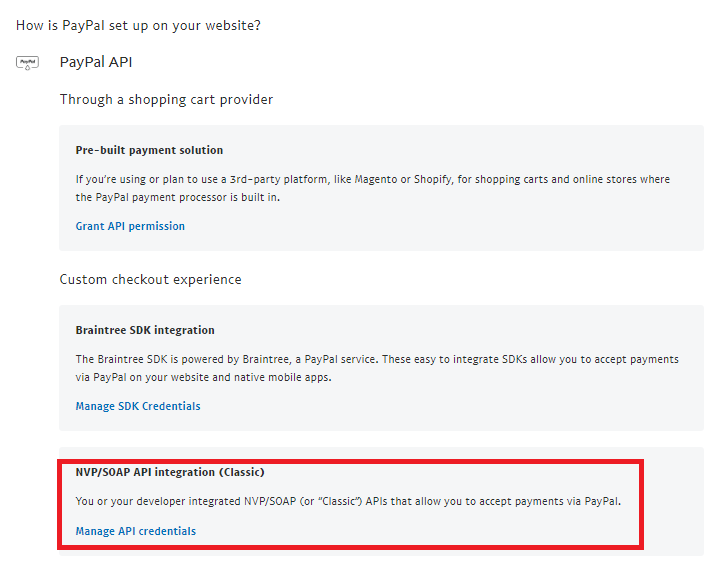The width and height of the screenshot is (709, 562).
Task: Click 'Through a shopping cart provider' subheading
Action: coord(166,99)
